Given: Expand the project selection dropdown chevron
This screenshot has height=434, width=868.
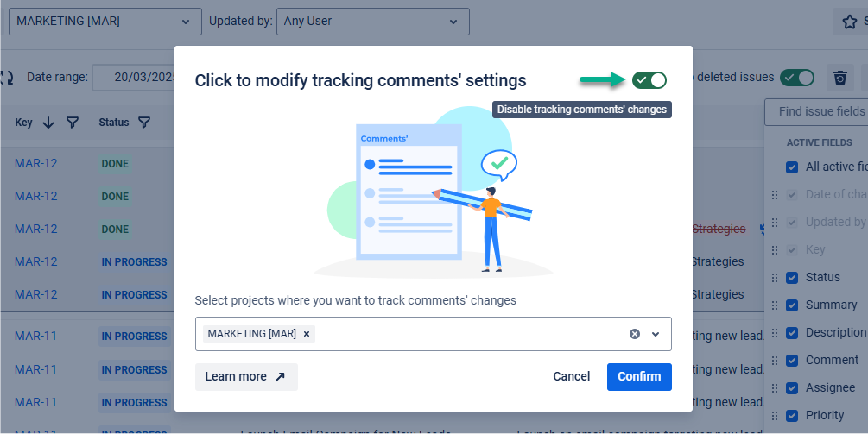Looking at the screenshot, I should click(x=656, y=334).
